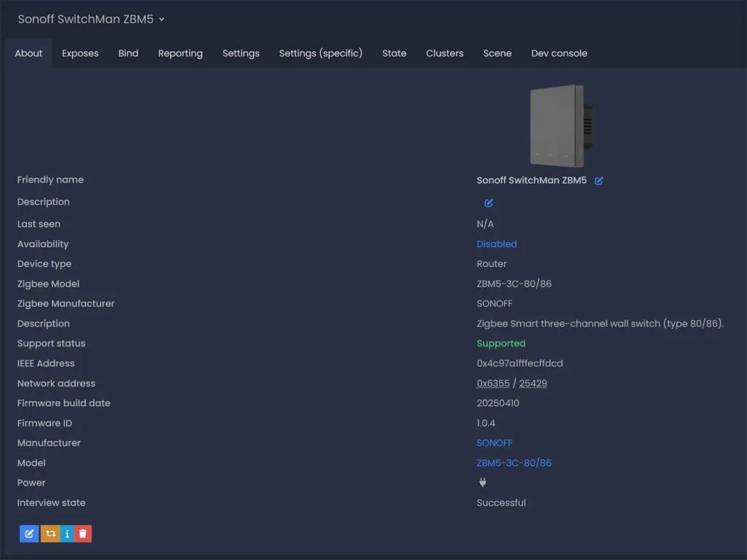Click the description edit pencil icon

[489, 203]
